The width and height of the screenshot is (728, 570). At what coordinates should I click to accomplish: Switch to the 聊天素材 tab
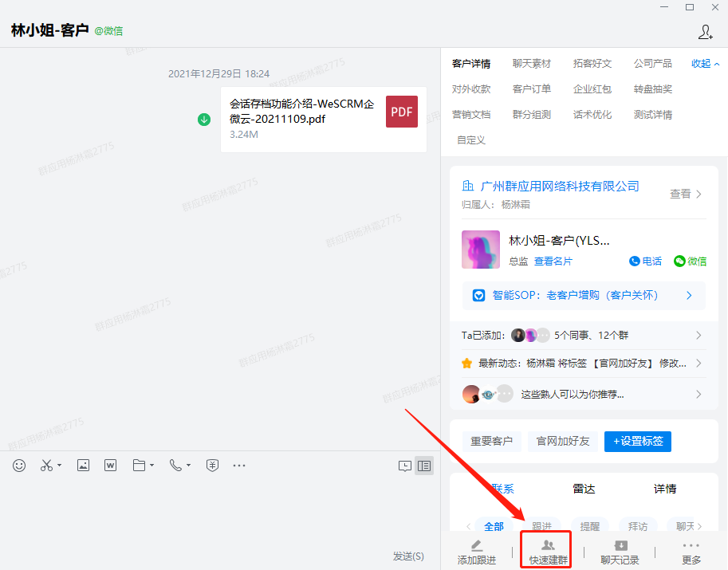coord(531,64)
